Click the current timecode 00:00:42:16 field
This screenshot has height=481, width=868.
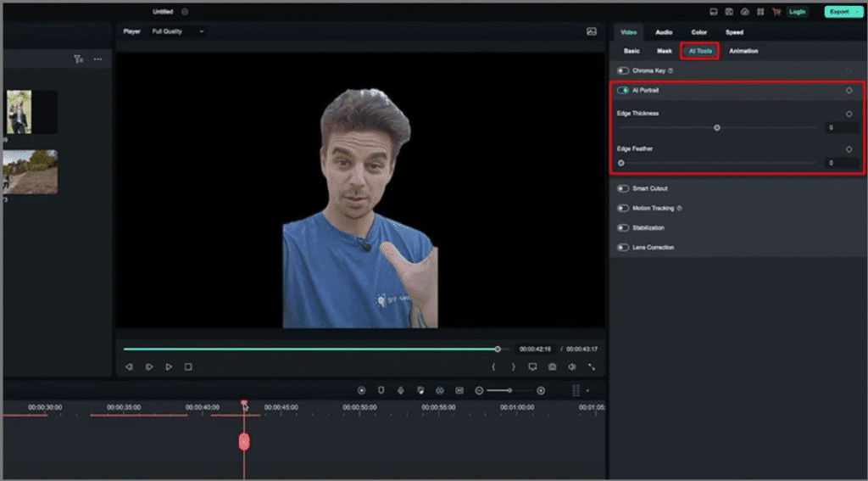535,350
